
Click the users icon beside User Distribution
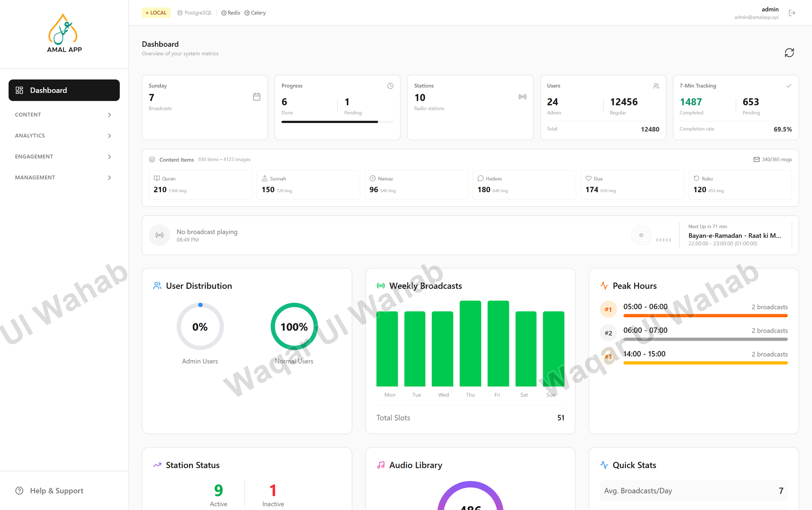point(157,286)
